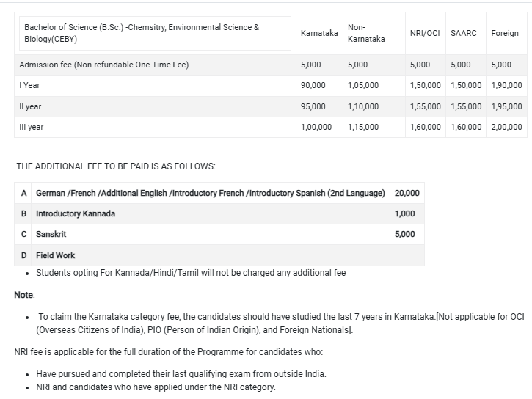Select the Sanskrit fee amount 5,000
532x399 pixels.
point(405,234)
